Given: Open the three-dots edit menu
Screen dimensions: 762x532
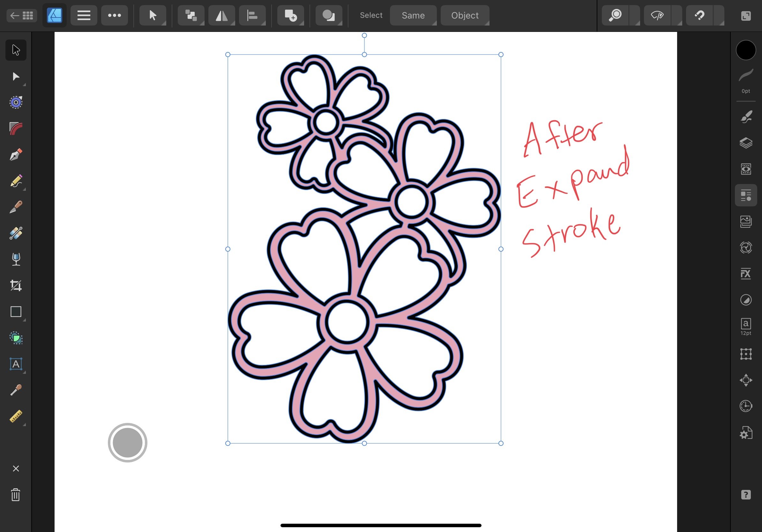Looking at the screenshot, I should (x=115, y=15).
